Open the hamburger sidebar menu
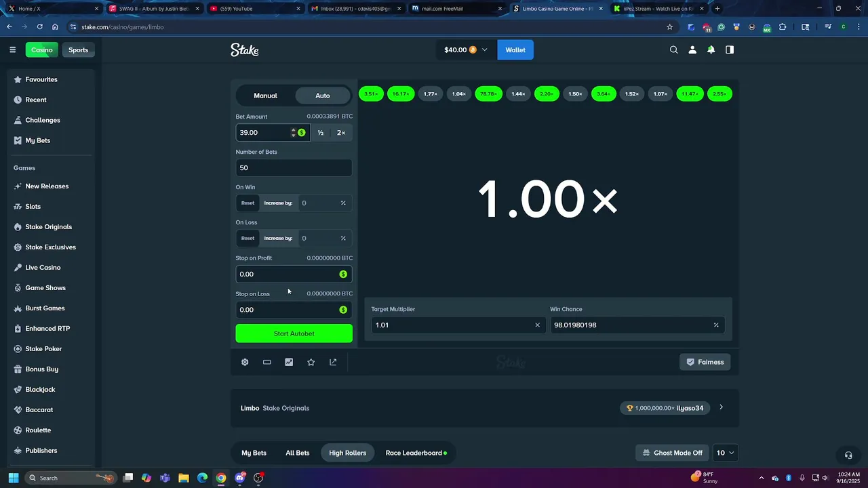868x488 pixels. 12,49
